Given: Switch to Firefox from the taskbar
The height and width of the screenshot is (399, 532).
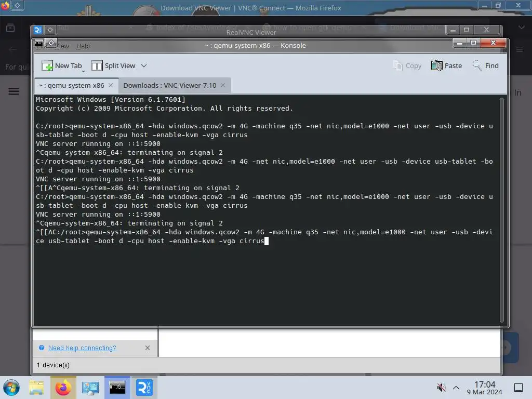Looking at the screenshot, I should tap(63, 388).
